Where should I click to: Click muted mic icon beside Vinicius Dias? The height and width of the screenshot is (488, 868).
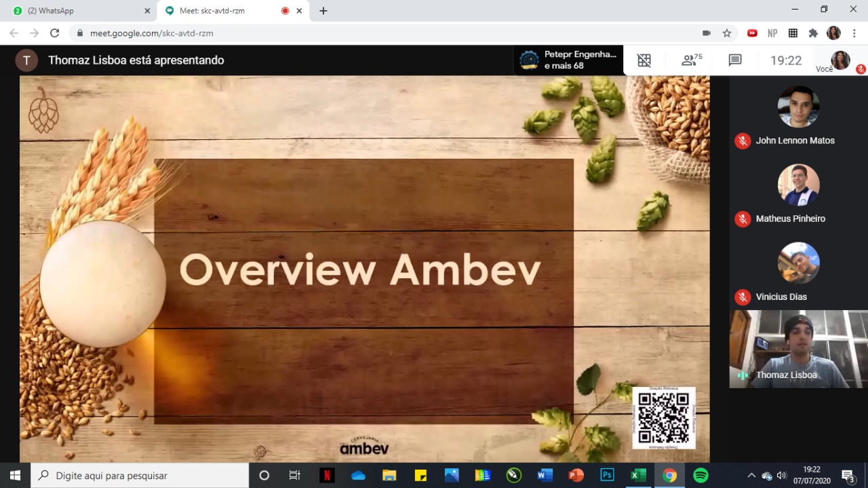(x=743, y=297)
